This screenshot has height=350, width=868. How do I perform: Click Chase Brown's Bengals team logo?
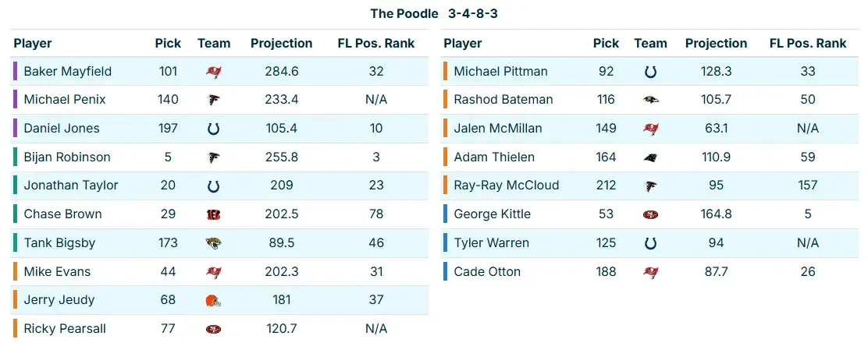coord(213,214)
